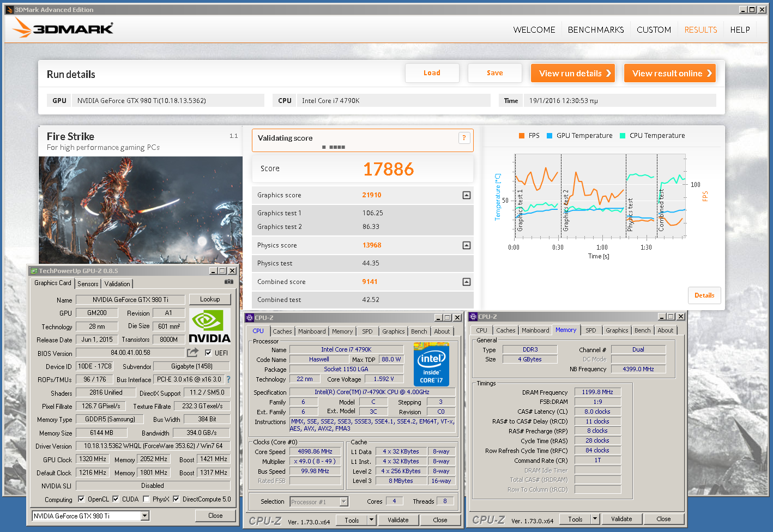773x532 pixels.
Task: Click the GPU-Z BIOS share/export icon
Action: coord(193,353)
